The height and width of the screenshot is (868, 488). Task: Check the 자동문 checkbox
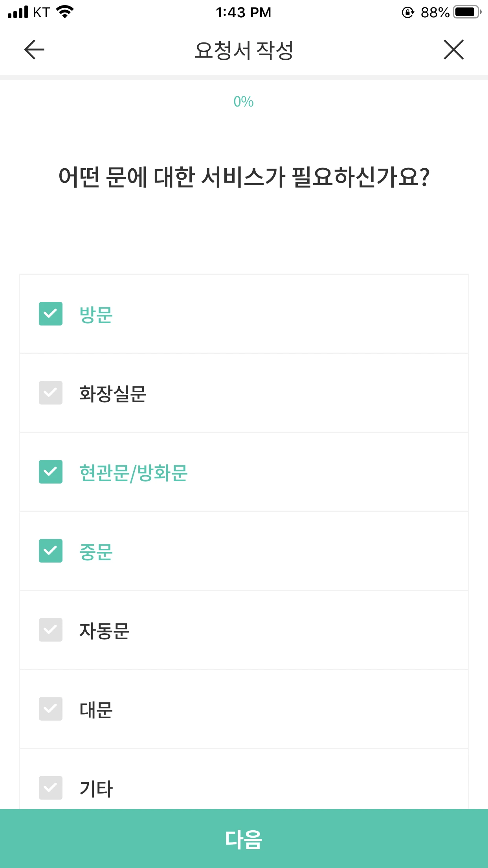click(51, 630)
